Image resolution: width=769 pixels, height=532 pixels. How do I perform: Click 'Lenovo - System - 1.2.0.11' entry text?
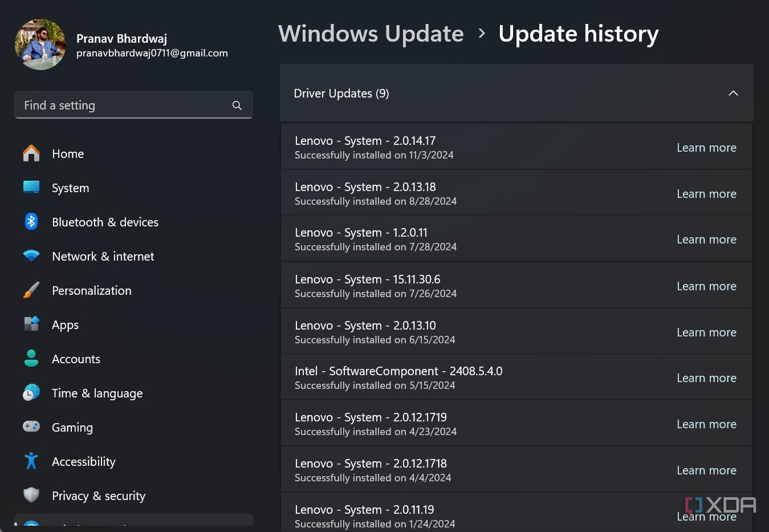click(361, 233)
